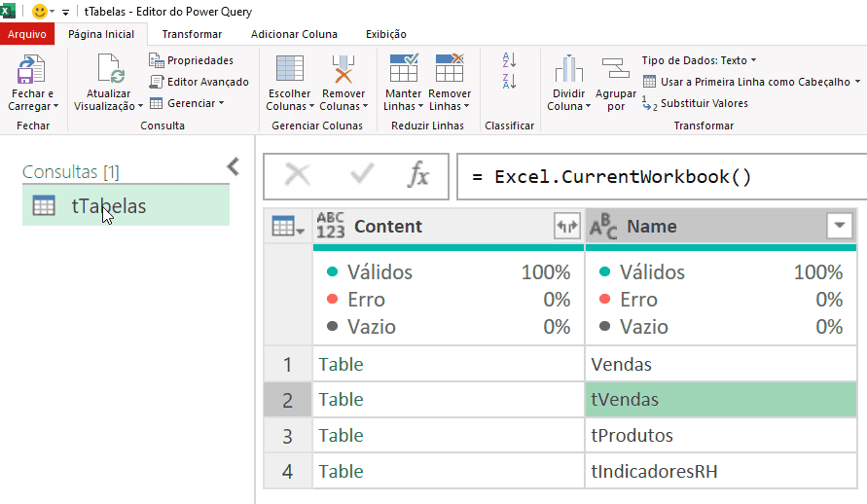Collapse the Consultas pane
This screenshot has height=504, width=867.
point(233,166)
